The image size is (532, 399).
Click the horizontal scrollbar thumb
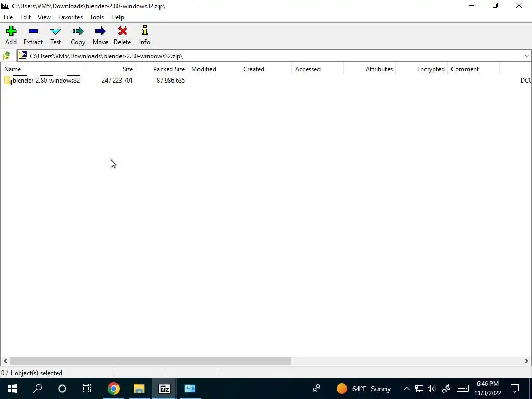point(150,361)
